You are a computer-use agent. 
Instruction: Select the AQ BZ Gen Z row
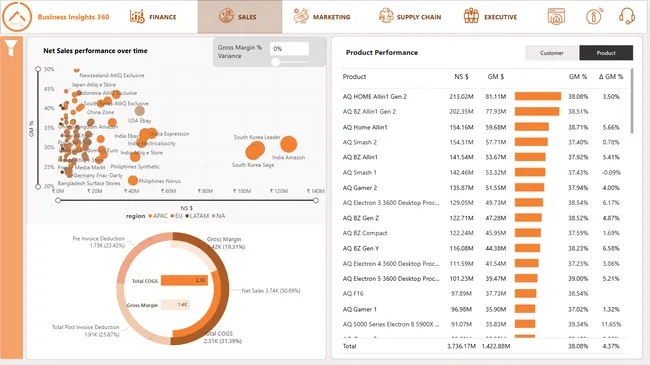[x=484, y=218]
